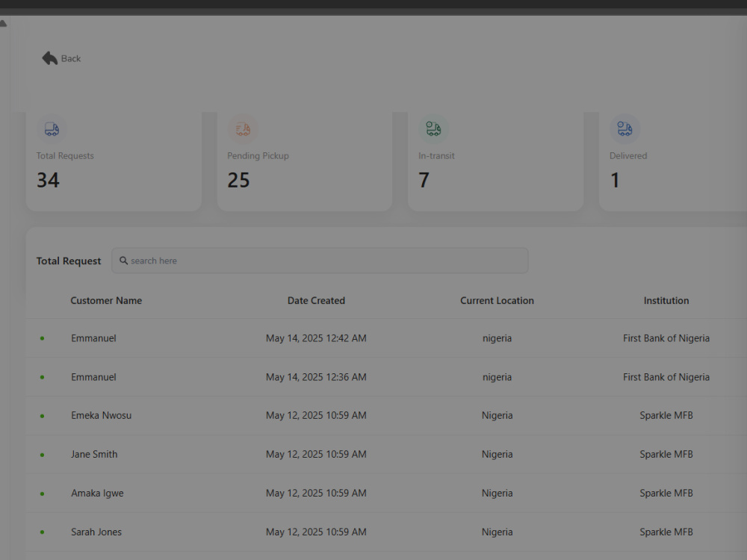Click the Date Created column header
The height and width of the screenshot is (560, 747).
tap(316, 300)
